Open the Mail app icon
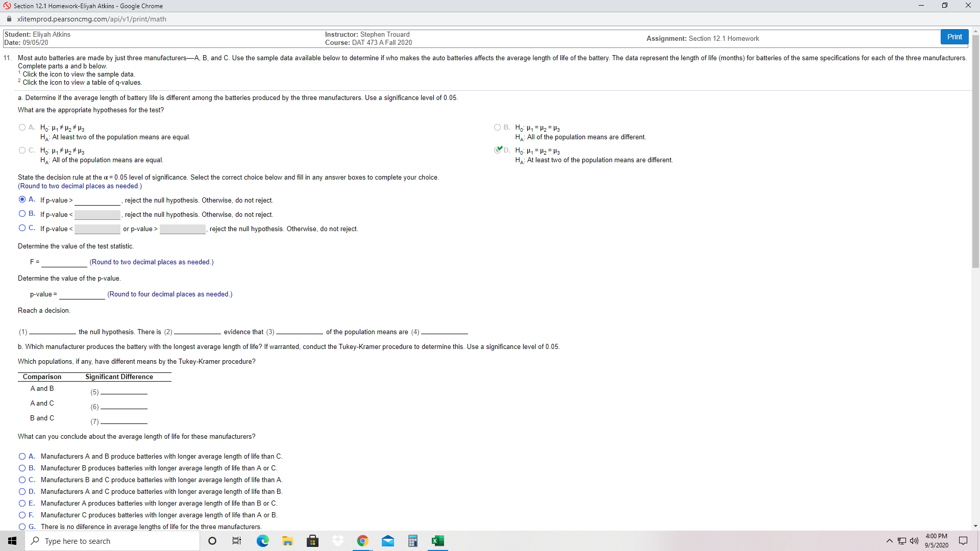This screenshot has width=980, height=551. 388,541
